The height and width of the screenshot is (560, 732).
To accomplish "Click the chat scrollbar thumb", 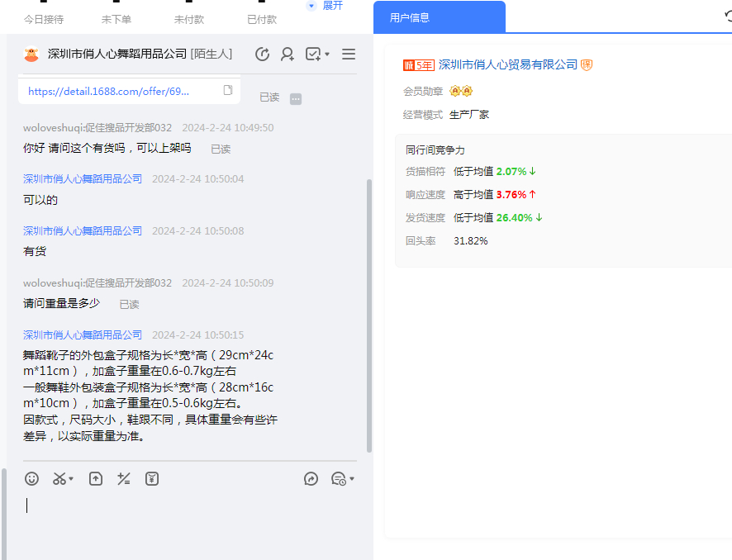I will pyautogui.click(x=368, y=314).
